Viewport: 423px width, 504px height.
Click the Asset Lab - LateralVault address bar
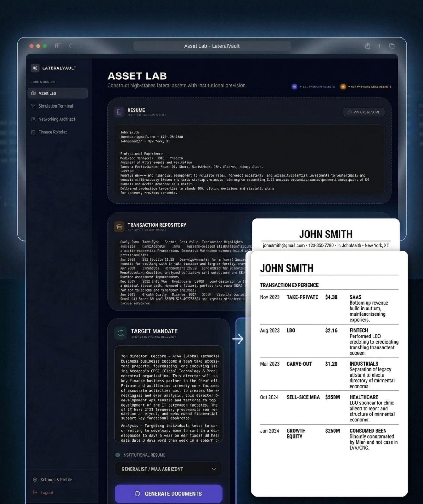click(212, 46)
